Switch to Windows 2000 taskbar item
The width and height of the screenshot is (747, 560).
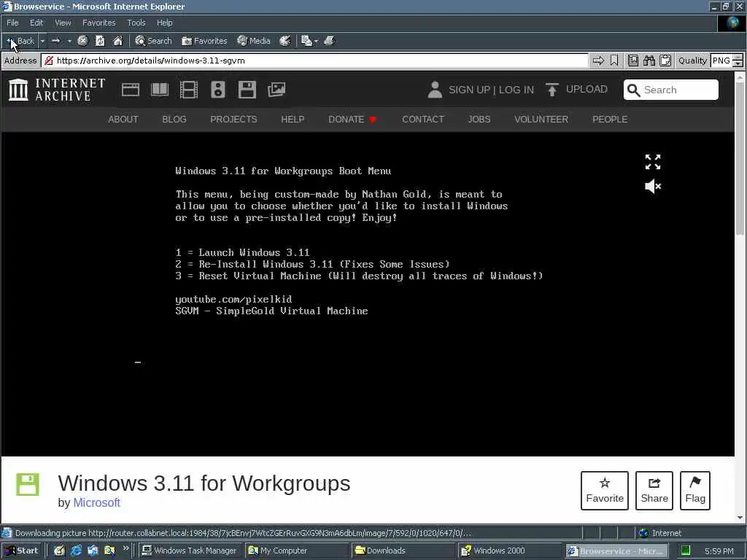pyautogui.click(x=509, y=551)
